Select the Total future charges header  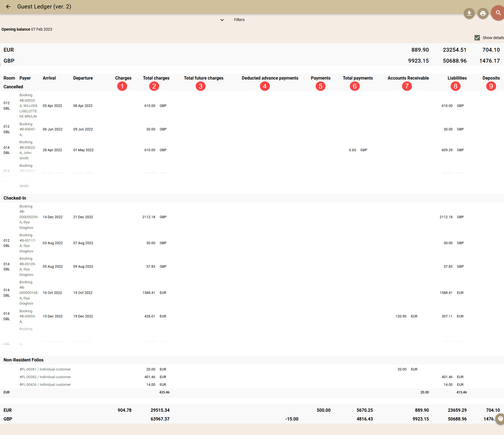204,78
